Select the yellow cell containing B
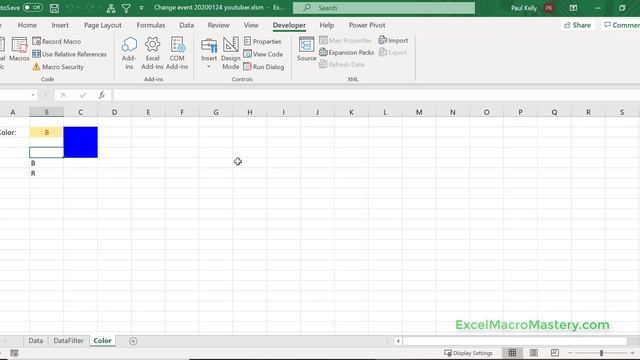The width and height of the screenshot is (640, 360). point(46,132)
